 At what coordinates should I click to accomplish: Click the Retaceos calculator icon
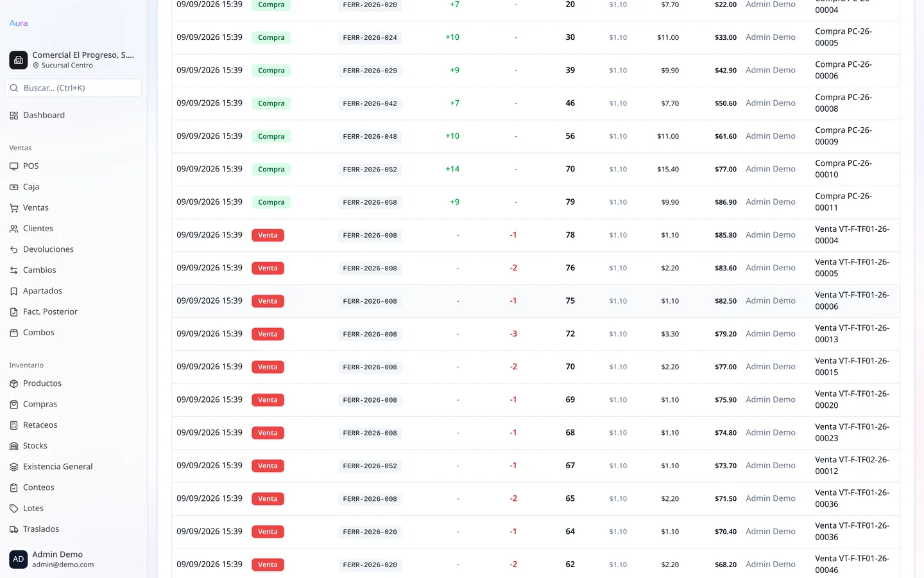[x=14, y=425]
